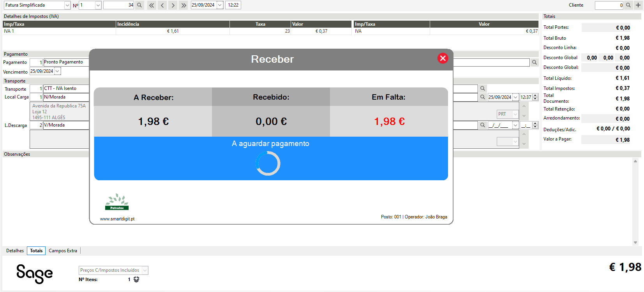Viewport: 644px width, 292px height.
Task: Click Total Impostos value € 0,37
Action: tap(623, 88)
